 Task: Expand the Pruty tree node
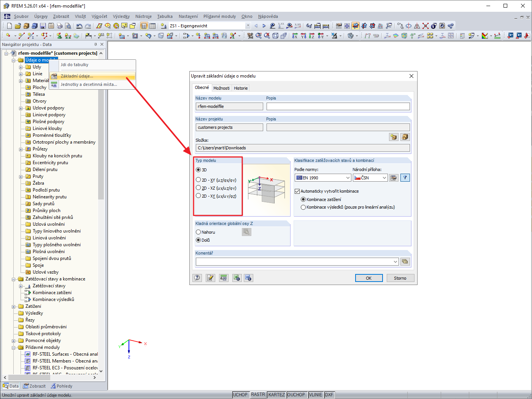(x=21, y=177)
